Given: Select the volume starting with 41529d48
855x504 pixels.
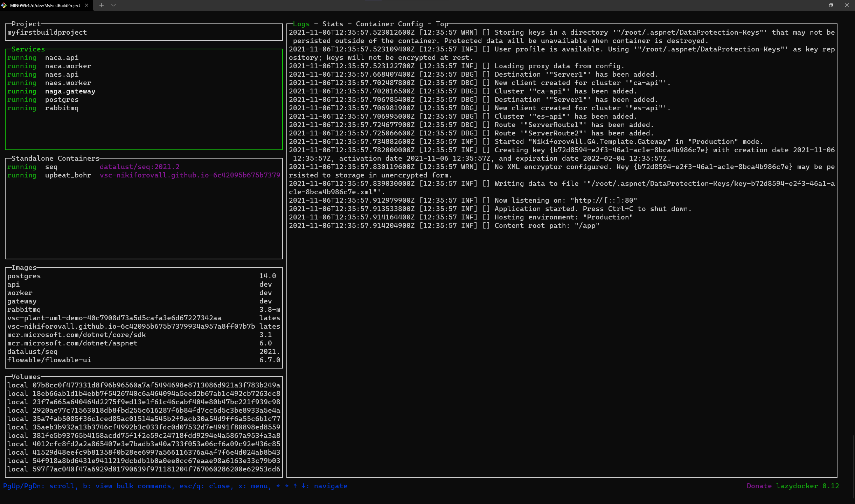Looking at the screenshot, I should click(144, 452).
